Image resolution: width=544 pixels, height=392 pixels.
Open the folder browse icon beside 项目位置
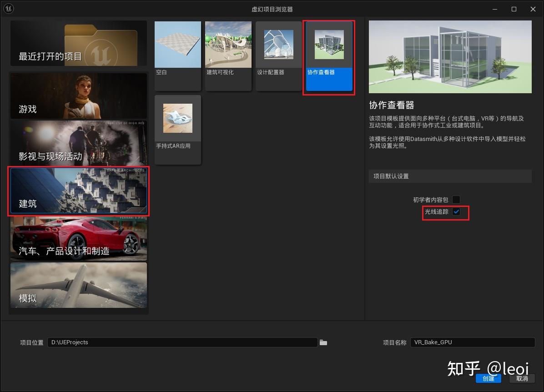(x=323, y=342)
